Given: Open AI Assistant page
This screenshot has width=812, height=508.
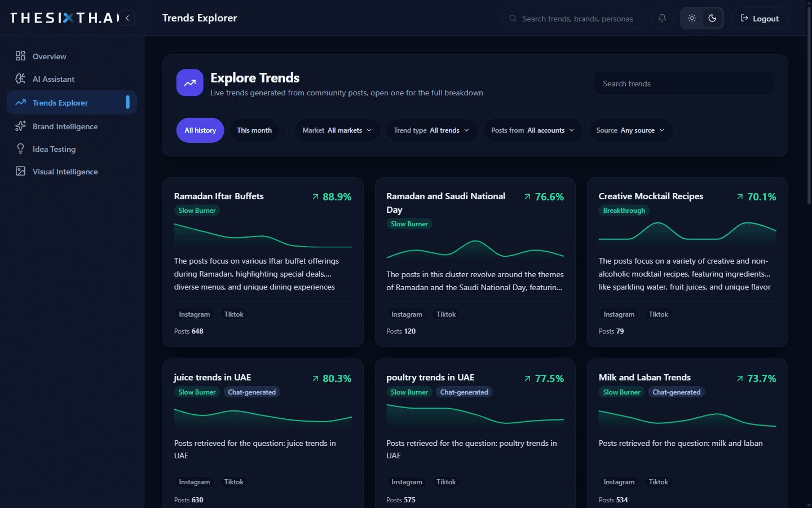Looking at the screenshot, I should click(72, 78).
